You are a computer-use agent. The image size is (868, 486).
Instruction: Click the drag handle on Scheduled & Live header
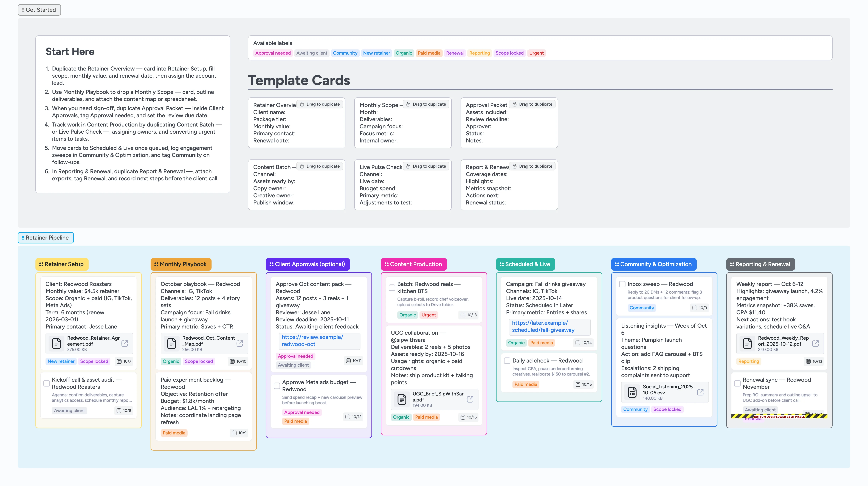pyautogui.click(x=501, y=264)
